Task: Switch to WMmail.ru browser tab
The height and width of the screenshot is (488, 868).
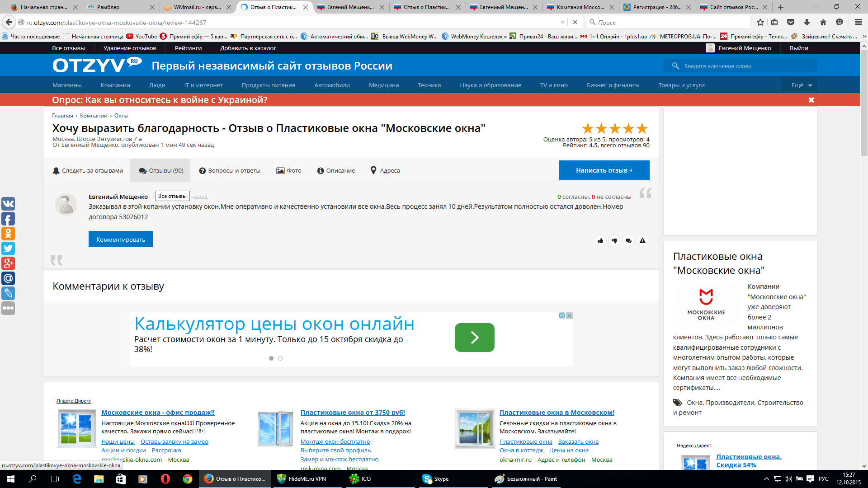Action: click(x=197, y=7)
